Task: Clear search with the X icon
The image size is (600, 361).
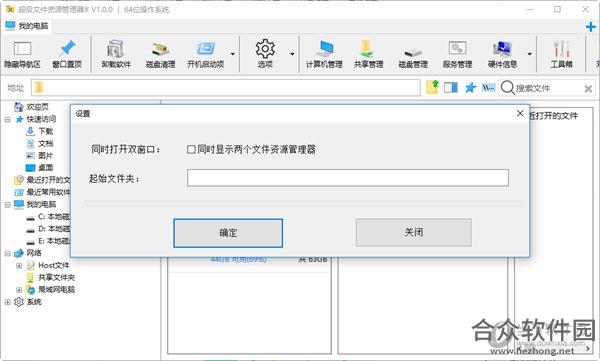Action: tap(589, 89)
